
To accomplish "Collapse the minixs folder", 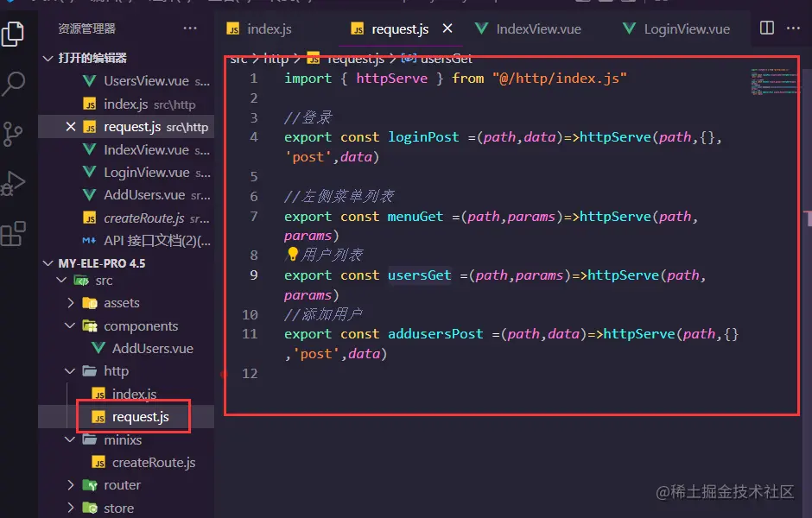I will (71, 439).
